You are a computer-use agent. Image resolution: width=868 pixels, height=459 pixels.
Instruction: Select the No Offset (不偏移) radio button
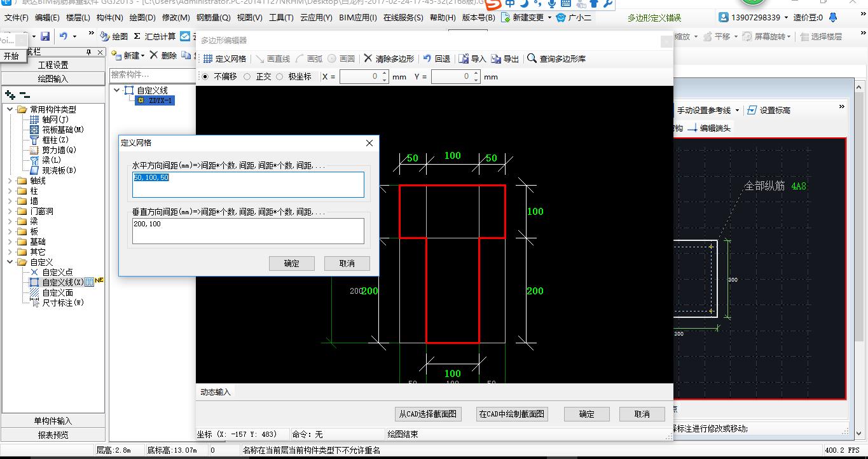coord(205,77)
